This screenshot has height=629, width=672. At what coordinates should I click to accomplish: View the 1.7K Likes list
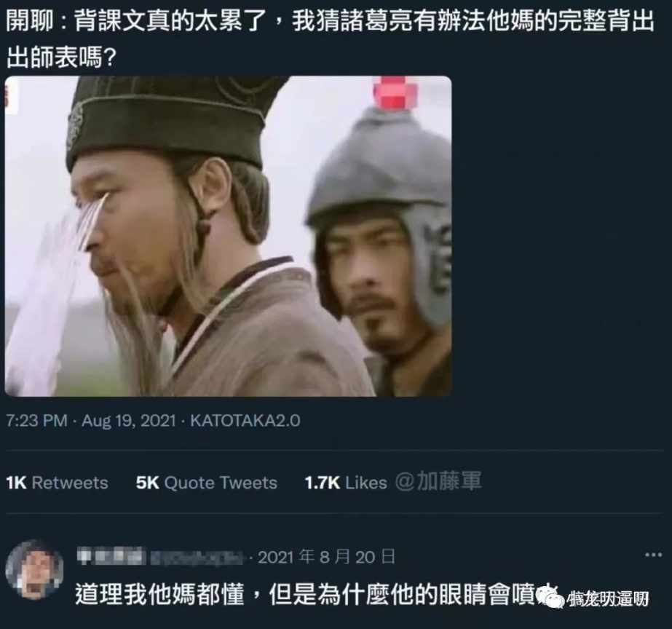[346, 483]
